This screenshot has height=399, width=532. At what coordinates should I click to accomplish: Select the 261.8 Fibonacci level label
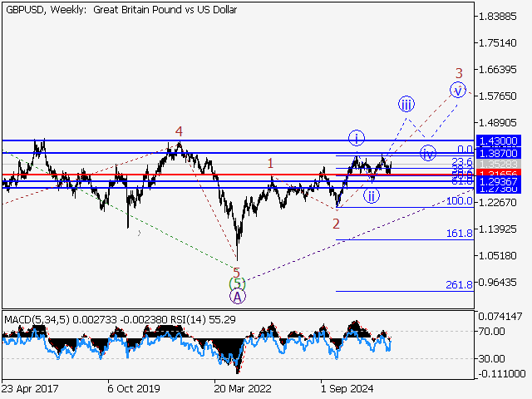[x=459, y=285]
